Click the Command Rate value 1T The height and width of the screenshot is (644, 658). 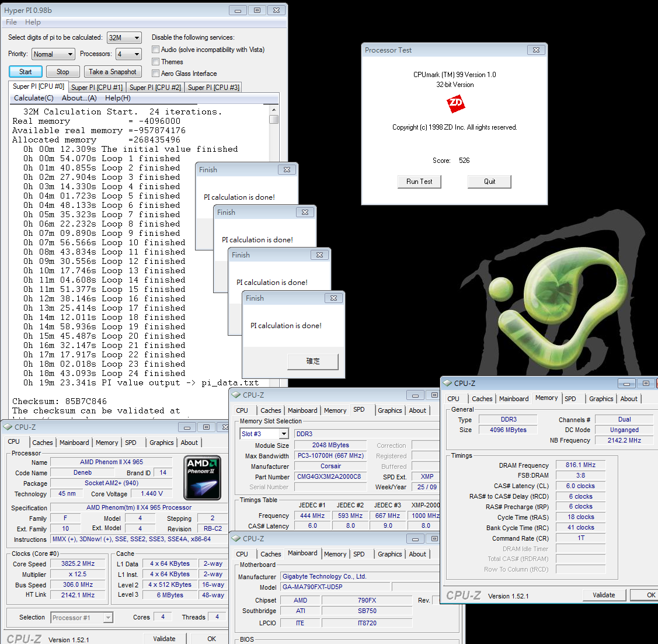(x=580, y=538)
